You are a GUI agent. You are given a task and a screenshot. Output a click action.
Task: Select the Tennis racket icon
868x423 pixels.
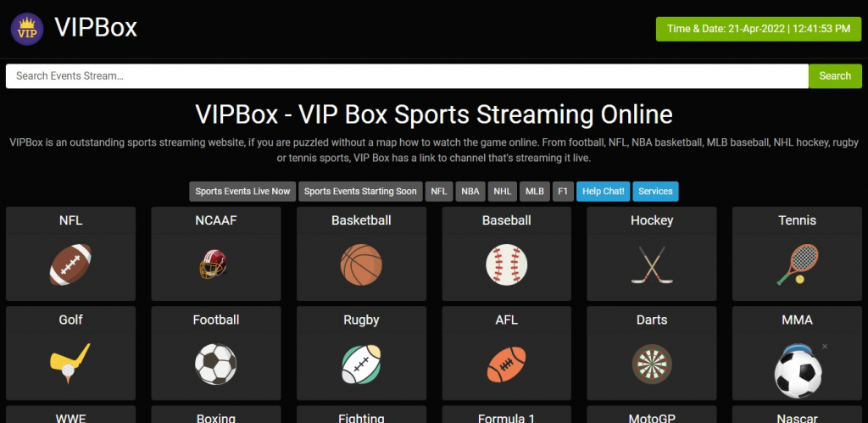[x=797, y=264]
